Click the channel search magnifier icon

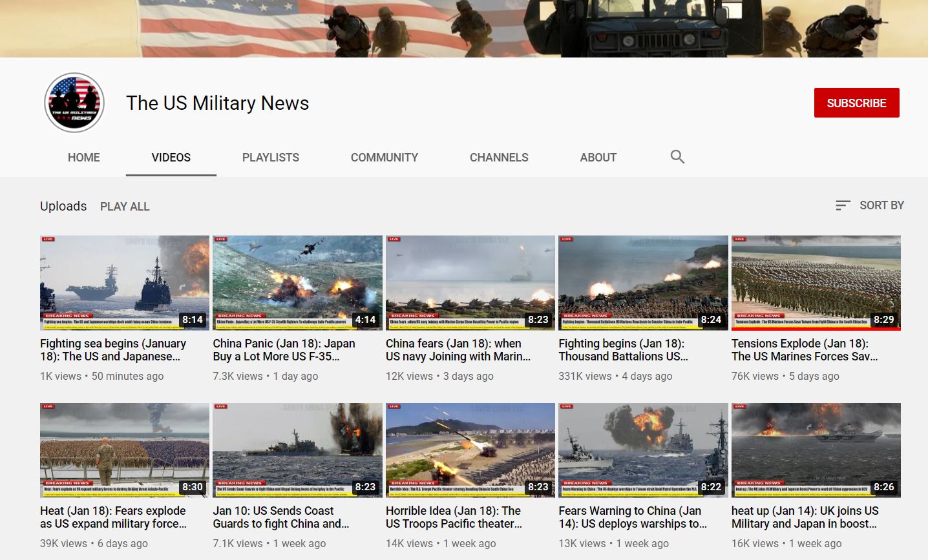(x=677, y=156)
